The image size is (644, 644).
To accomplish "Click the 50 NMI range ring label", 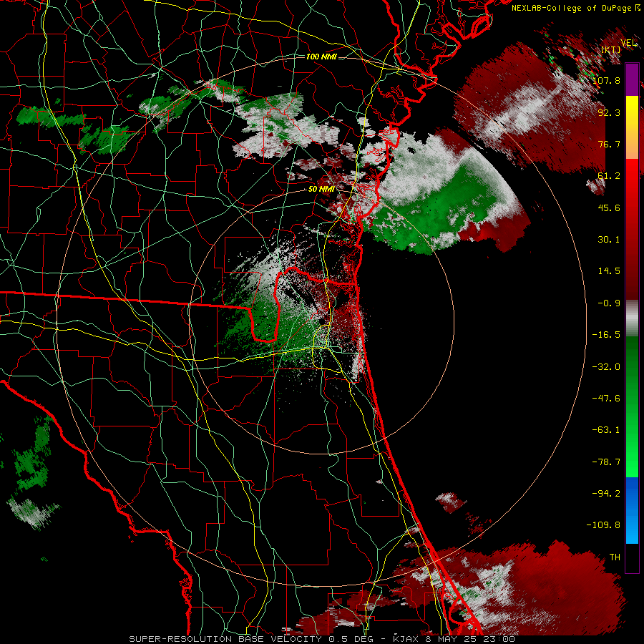I will (x=321, y=190).
